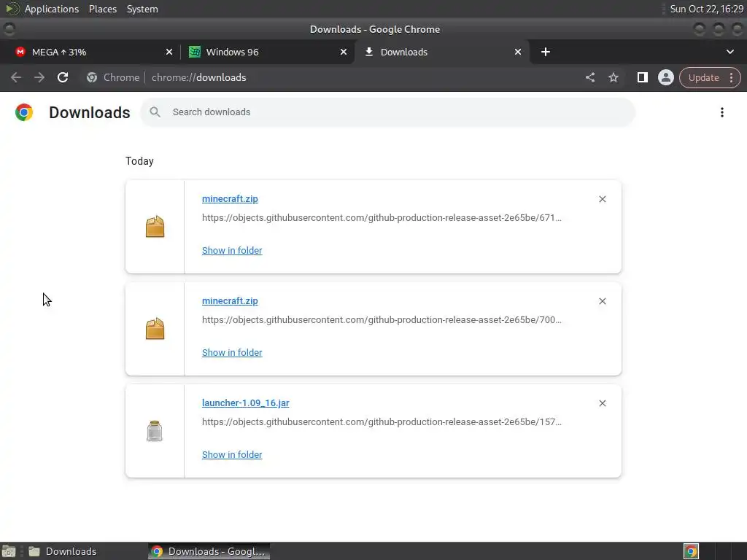This screenshot has height=560, width=747.
Task: Click the magnifier icon in the search box
Action: pyautogui.click(x=155, y=112)
